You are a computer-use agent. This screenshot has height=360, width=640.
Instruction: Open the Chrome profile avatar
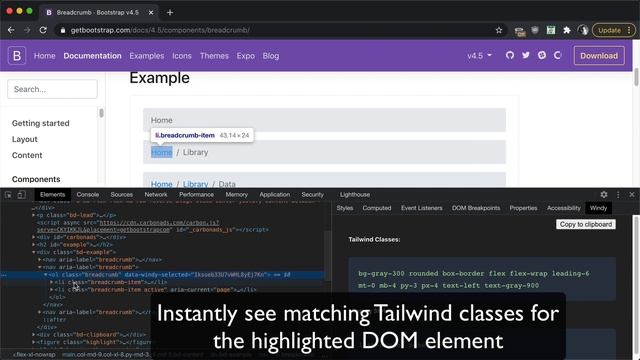coord(583,30)
